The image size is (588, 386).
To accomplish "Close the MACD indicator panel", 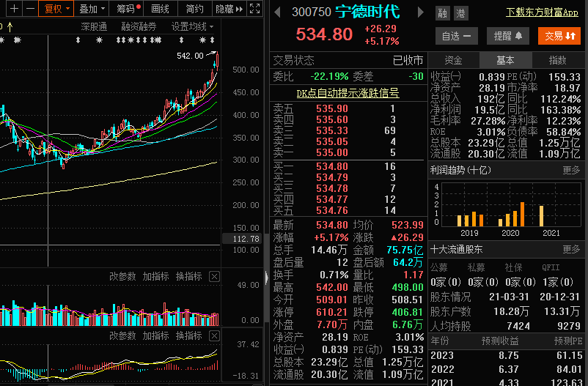I will point(214,335).
